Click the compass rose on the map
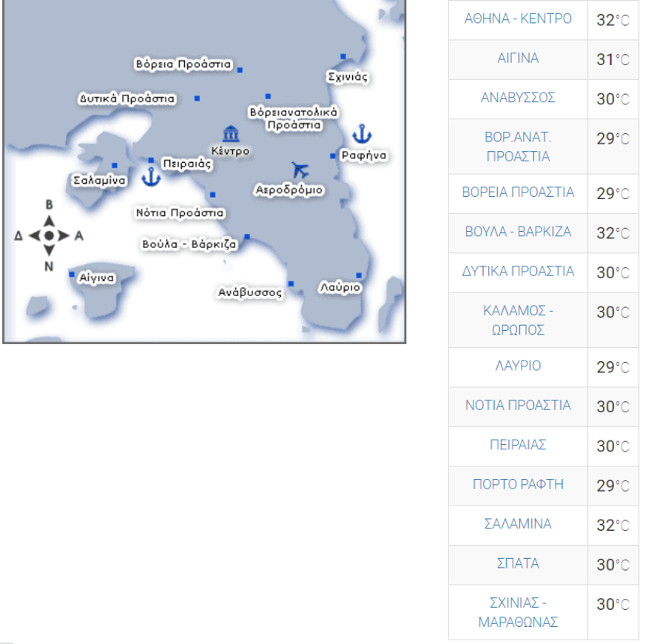651x644 pixels. coord(49,235)
